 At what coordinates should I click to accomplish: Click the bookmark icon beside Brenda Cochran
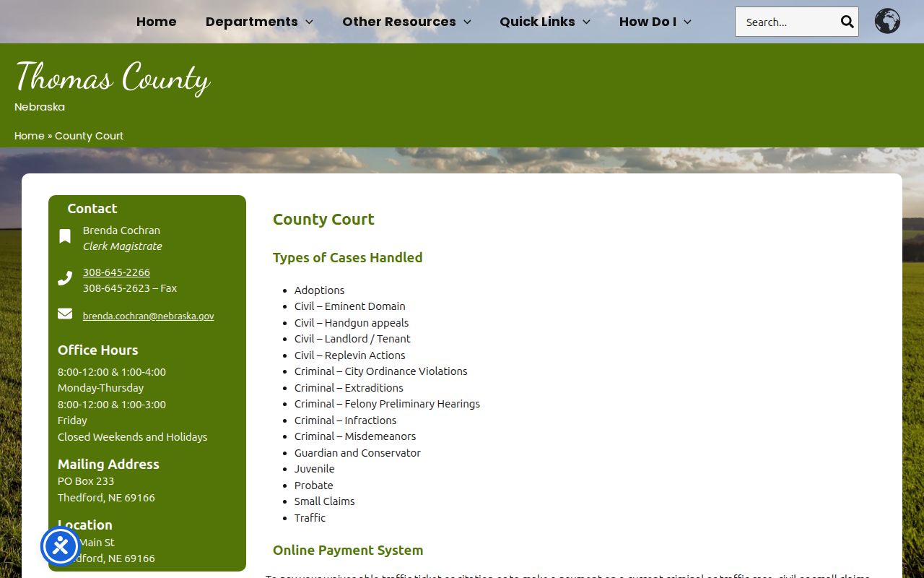65,236
